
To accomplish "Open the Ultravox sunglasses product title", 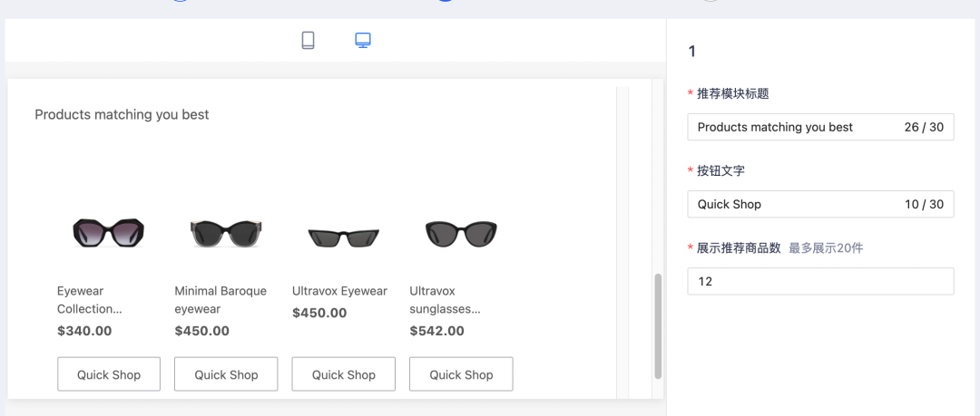I will click(445, 300).
